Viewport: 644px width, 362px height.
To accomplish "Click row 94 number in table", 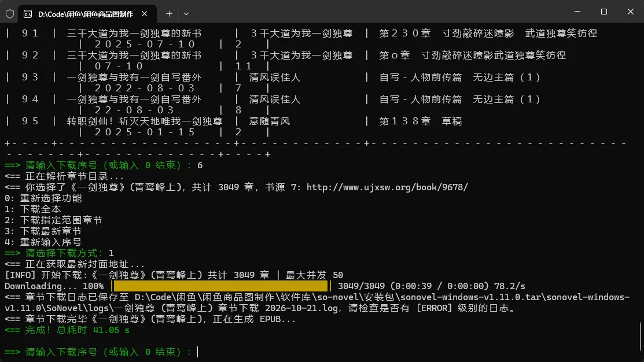I will click(x=30, y=99).
